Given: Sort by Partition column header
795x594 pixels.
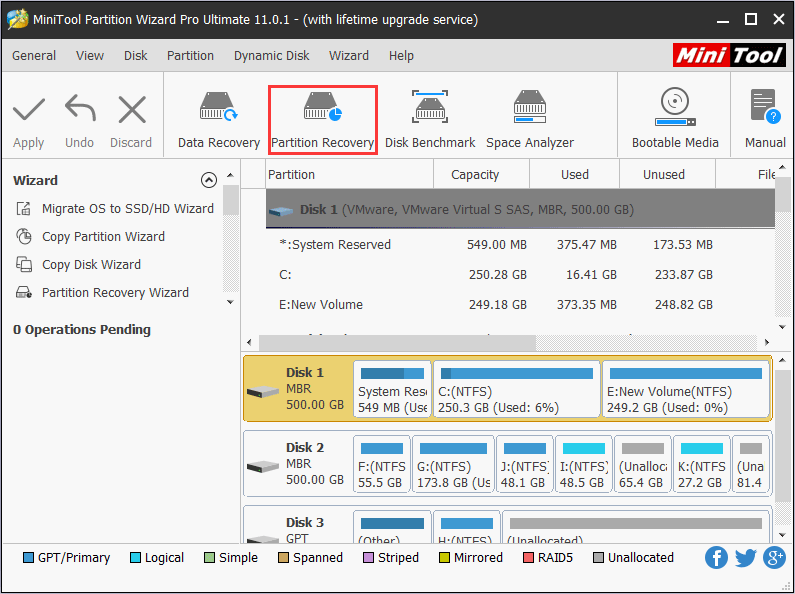Looking at the screenshot, I should point(349,174).
